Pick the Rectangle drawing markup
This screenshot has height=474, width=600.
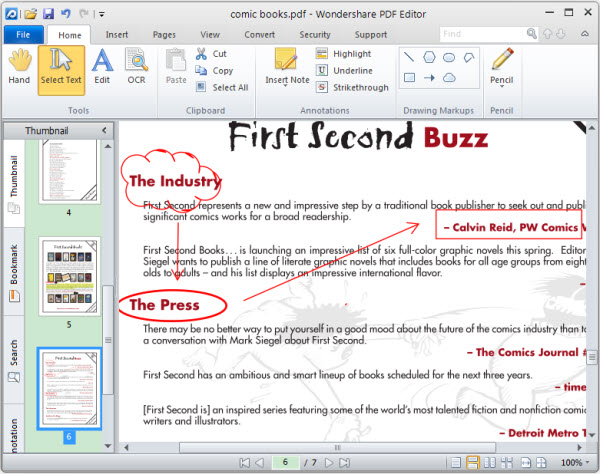coord(409,78)
